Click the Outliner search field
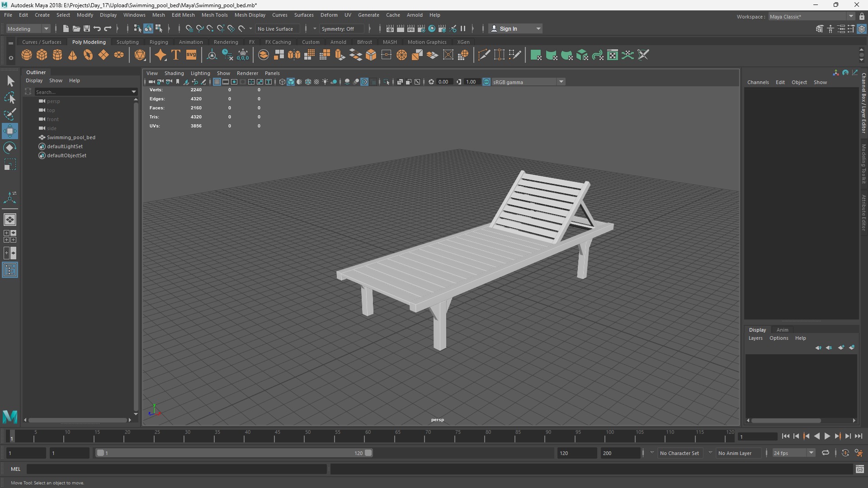The image size is (868, 488). (83, 92)
